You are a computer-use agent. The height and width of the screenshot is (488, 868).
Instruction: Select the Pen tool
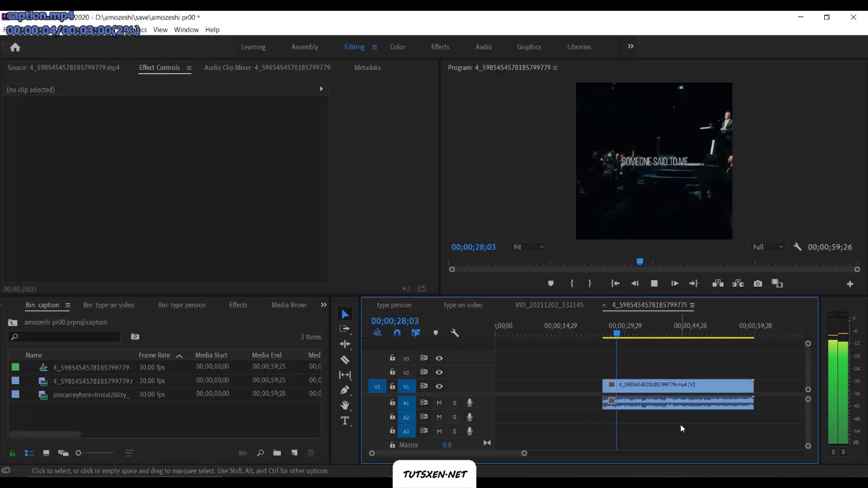(345, 390)
